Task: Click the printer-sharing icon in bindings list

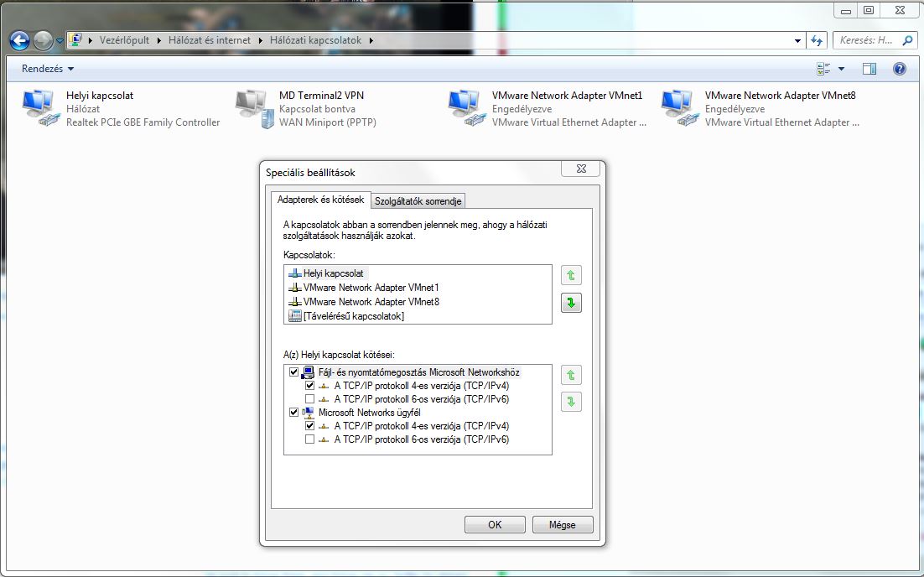Action: [308, 372]
